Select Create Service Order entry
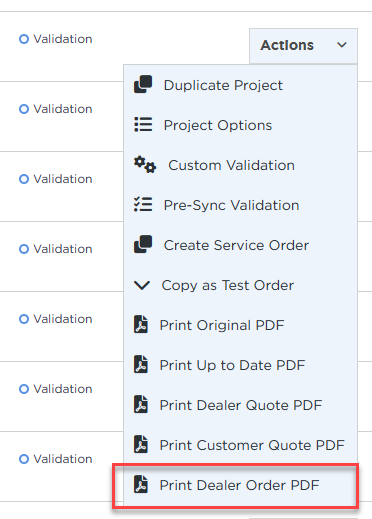Viewport: 372px width, 519px height. click(240, 245)
